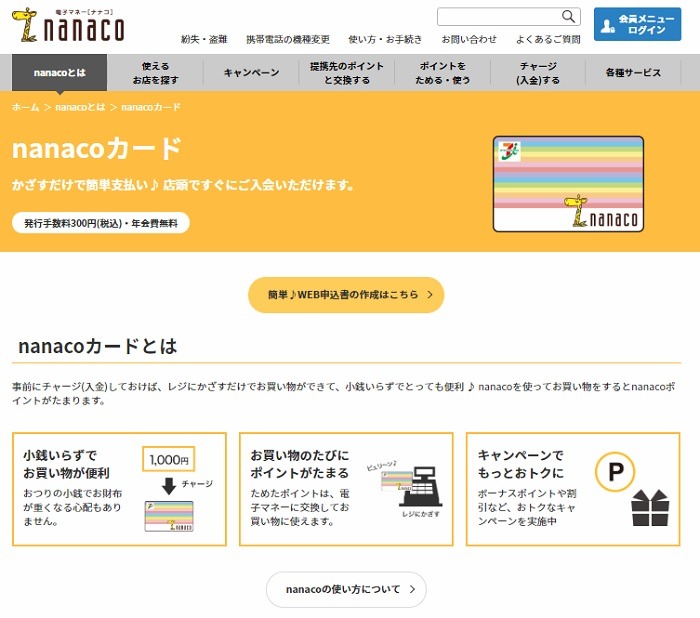Click nanacoカード in the breadcrumb

(151, 107)
